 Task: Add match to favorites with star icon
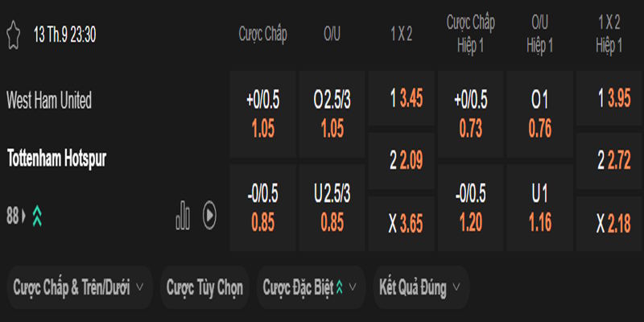13,34
